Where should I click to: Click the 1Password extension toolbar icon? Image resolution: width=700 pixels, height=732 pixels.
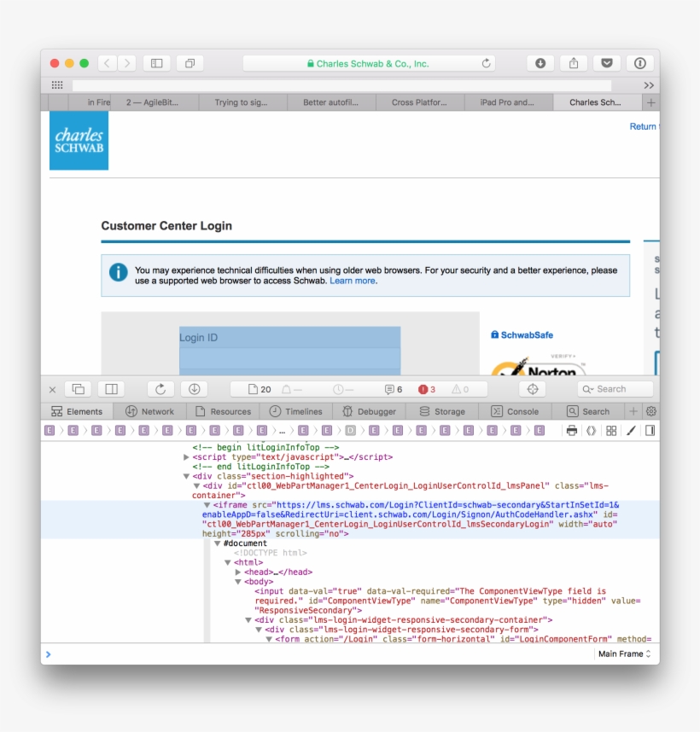[x=639, y=63]
